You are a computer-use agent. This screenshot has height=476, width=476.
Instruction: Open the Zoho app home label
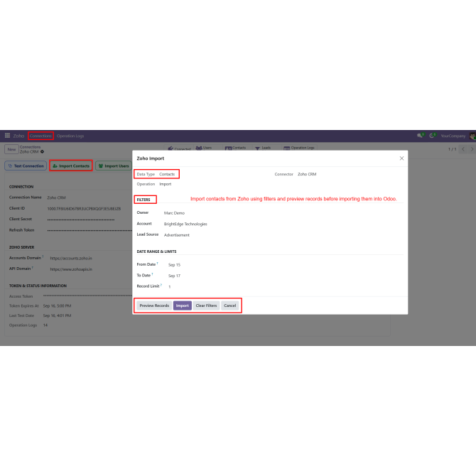(18, 136)
